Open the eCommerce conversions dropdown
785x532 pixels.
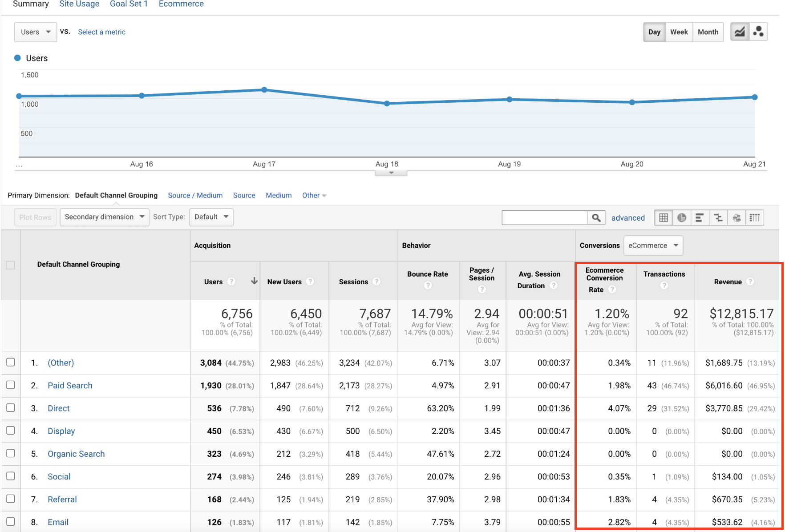[653, 246]
